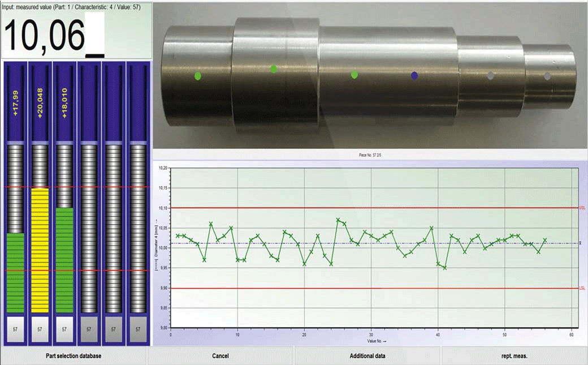This screenshot has width=588, height=365.
Task: Click the '57' box under the +17,99 gauge
Action: [15, 328]
